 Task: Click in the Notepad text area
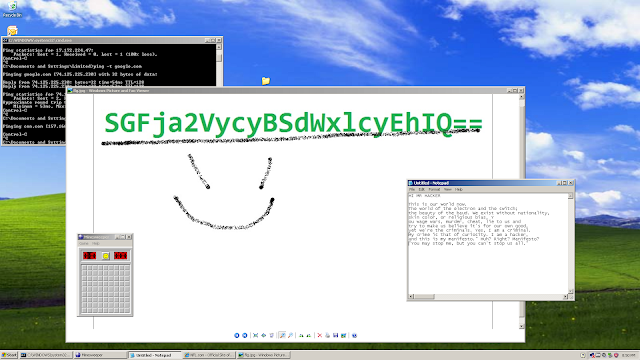click(488, 244)
